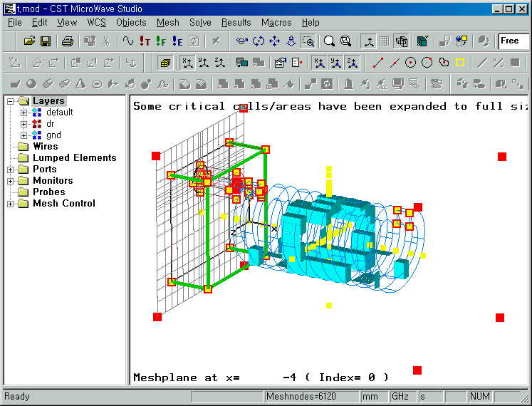
Task: Open the Solve menu
Action: [x=200, y=22]
